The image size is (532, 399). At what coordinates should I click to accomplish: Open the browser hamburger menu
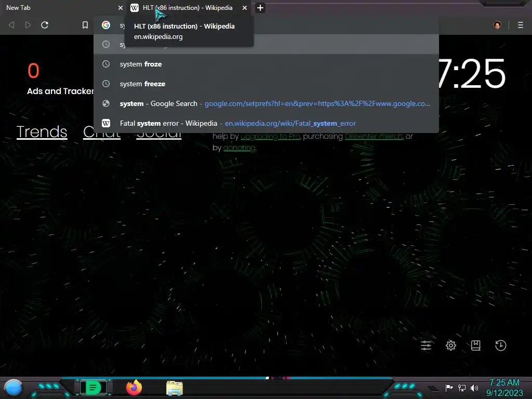click(x=520, y=25)
